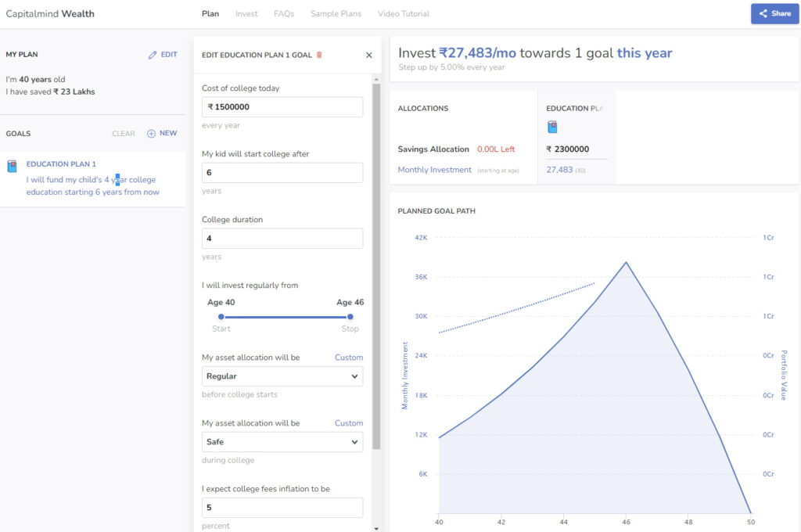The image size is (801, 532).
Task: Click the Age 40 start slider handle
Action: [x=221, y=317]
